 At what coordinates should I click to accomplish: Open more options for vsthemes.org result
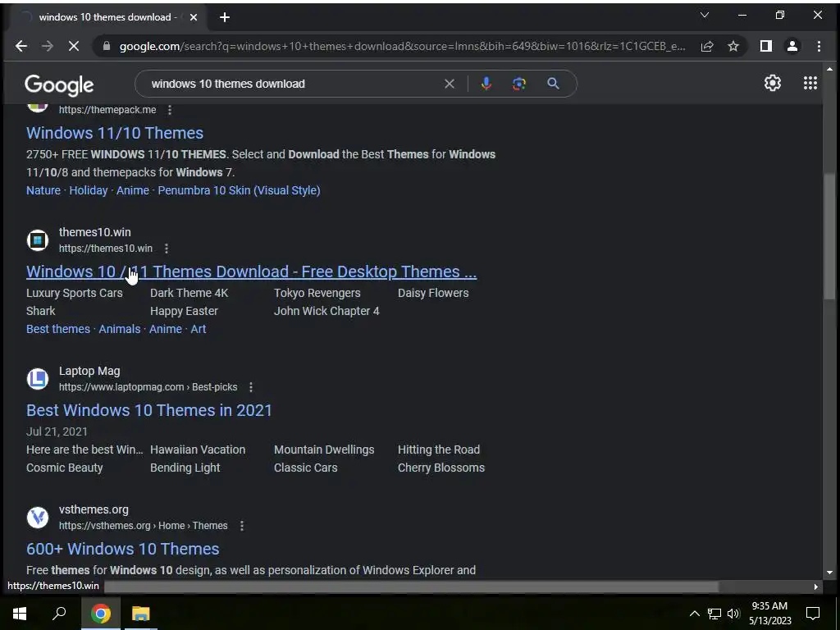[242, 526]
